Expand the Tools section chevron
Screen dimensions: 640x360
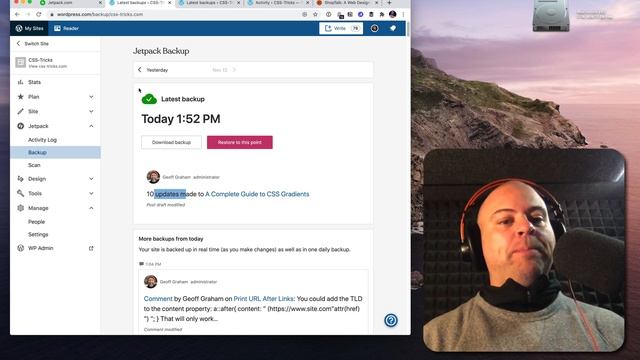(x=91, y=193)
